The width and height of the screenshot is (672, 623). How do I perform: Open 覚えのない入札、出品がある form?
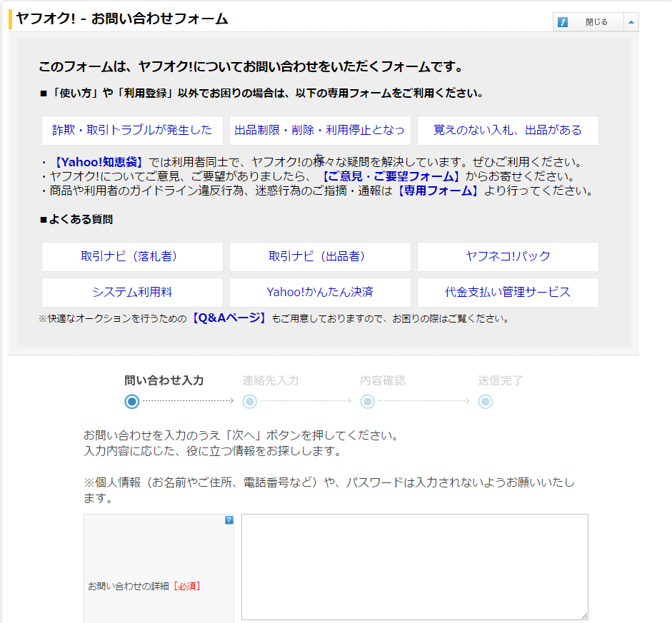click(x=508, y=130)
